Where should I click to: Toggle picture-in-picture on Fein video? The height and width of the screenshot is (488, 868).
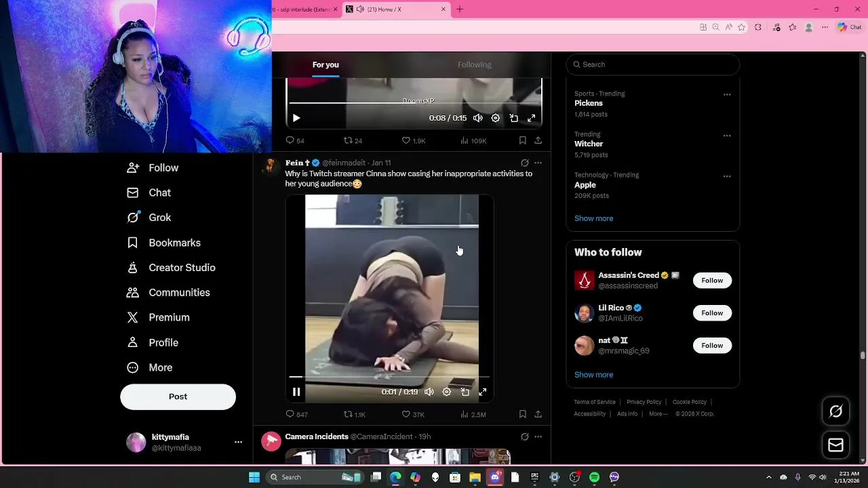click(x=465, y=392)
